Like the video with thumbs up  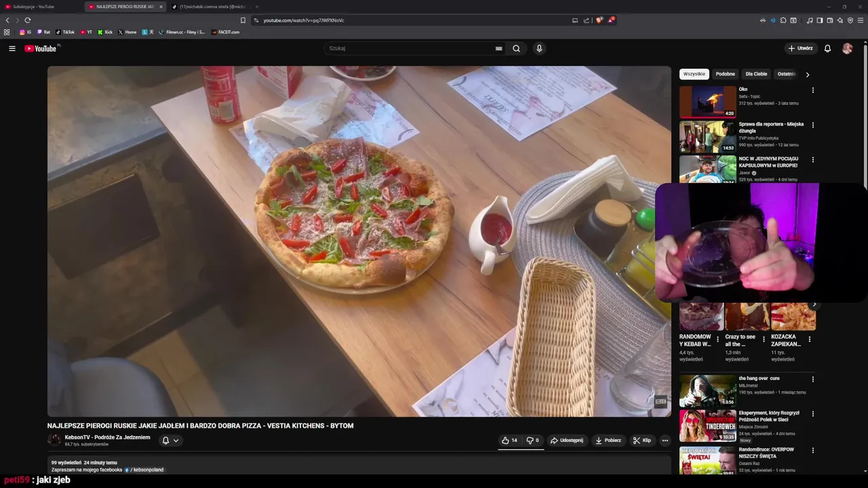[x=509, y=441]
